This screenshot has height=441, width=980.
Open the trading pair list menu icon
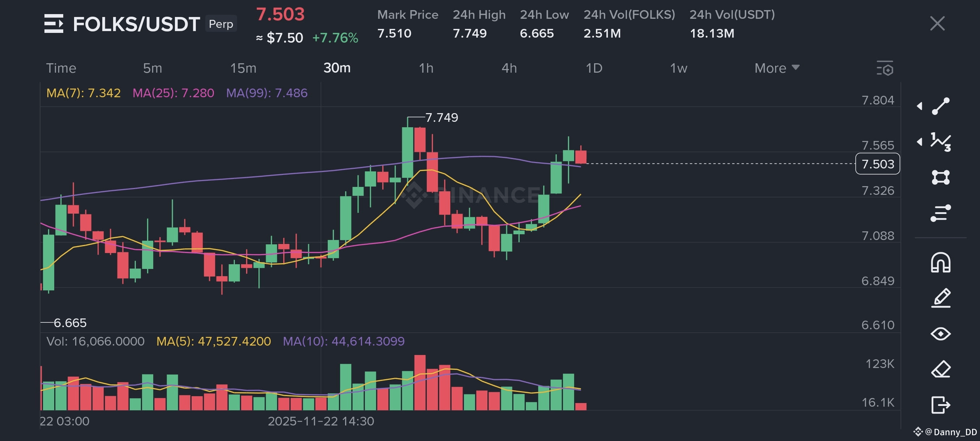click(53, 23)
